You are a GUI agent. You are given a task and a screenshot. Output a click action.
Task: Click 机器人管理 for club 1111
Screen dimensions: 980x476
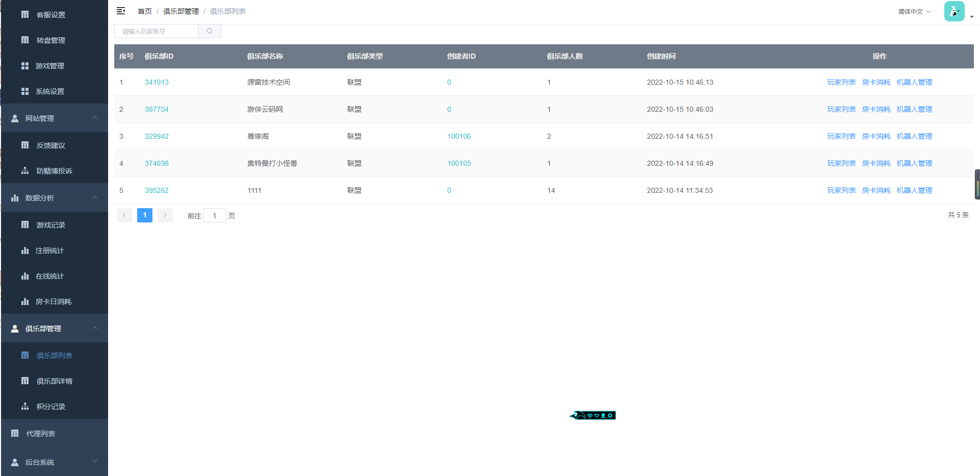coord(914,190)
